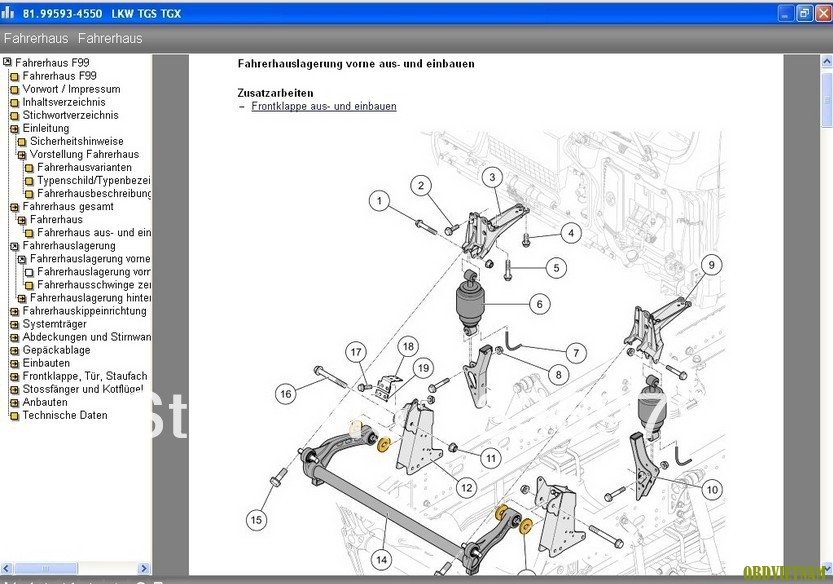Expand the Fahrerhauslagerung hinten node
Screen dimensions: 833x584
pos(22,299)
